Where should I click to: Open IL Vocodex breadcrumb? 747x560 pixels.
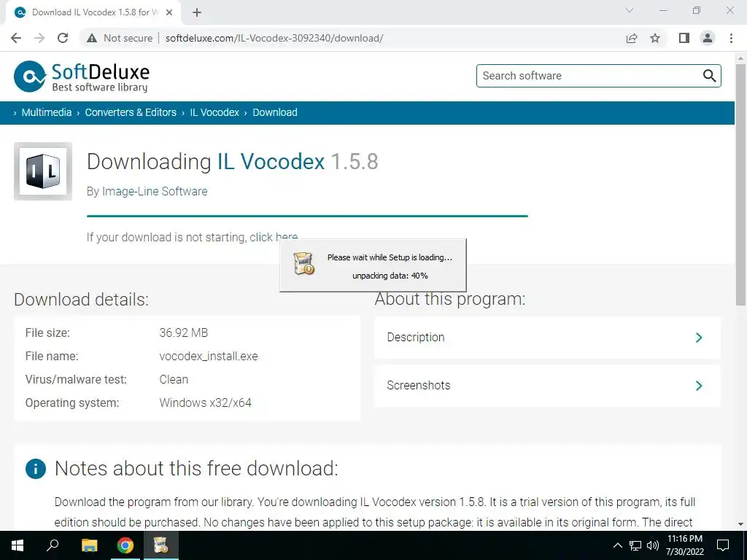[214, 112]
